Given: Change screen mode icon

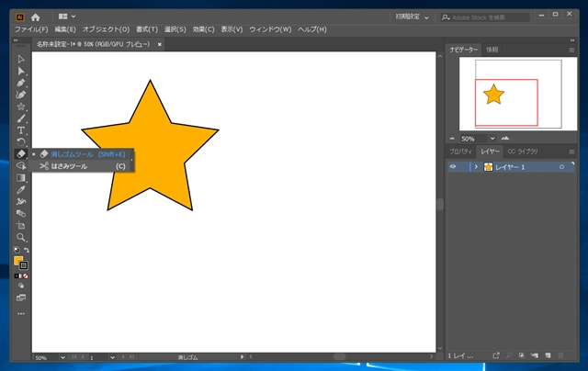Looking at the screenshot, I should [x=21, y=298].
